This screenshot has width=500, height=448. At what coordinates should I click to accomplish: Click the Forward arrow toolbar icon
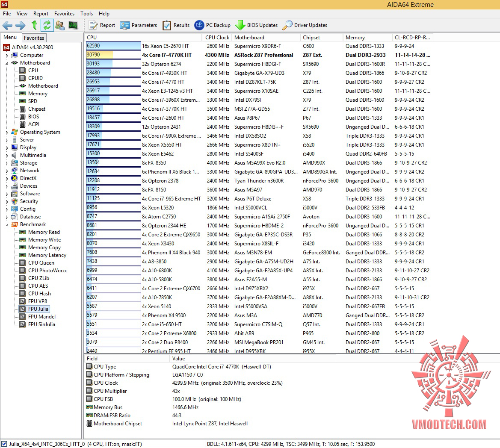click(21, 25)
